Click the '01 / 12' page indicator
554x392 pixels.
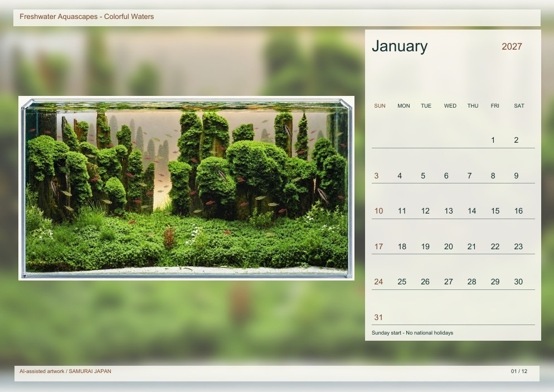(x=519, y=371)
